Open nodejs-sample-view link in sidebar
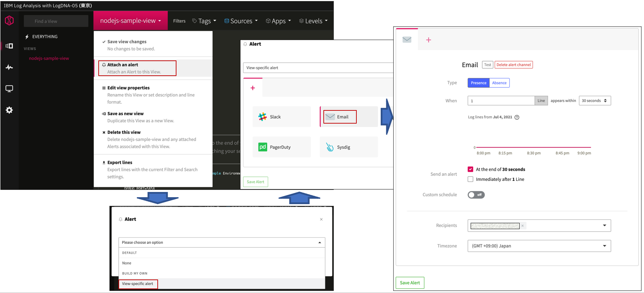The width and height of the screenshot is (644, 293). (49, 58)
